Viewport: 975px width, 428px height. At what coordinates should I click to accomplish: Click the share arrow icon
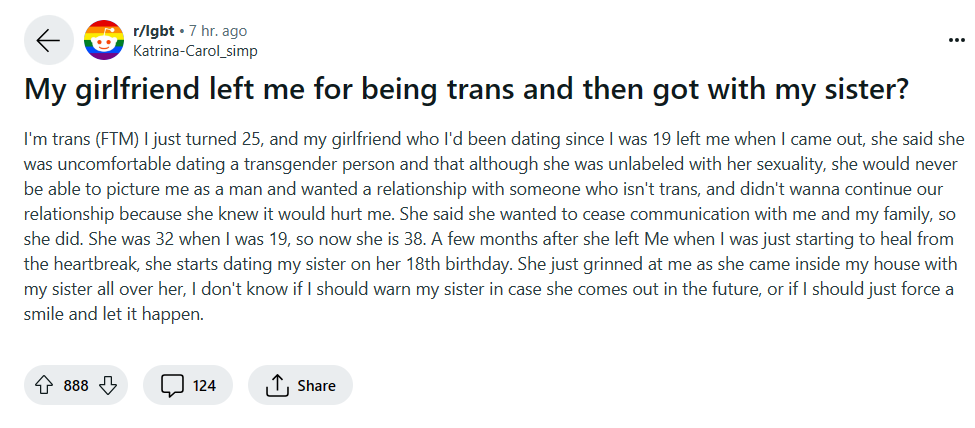(x=277, y=386)
